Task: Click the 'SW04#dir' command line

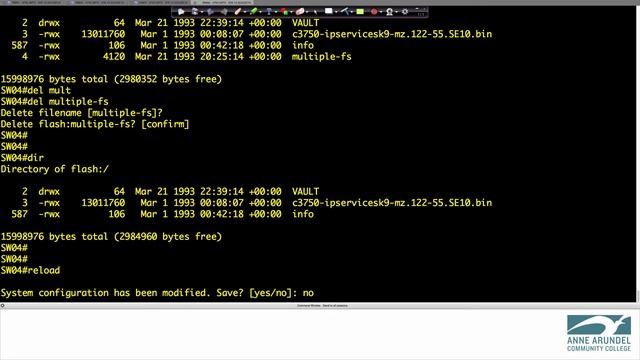Action: [22, 158]
